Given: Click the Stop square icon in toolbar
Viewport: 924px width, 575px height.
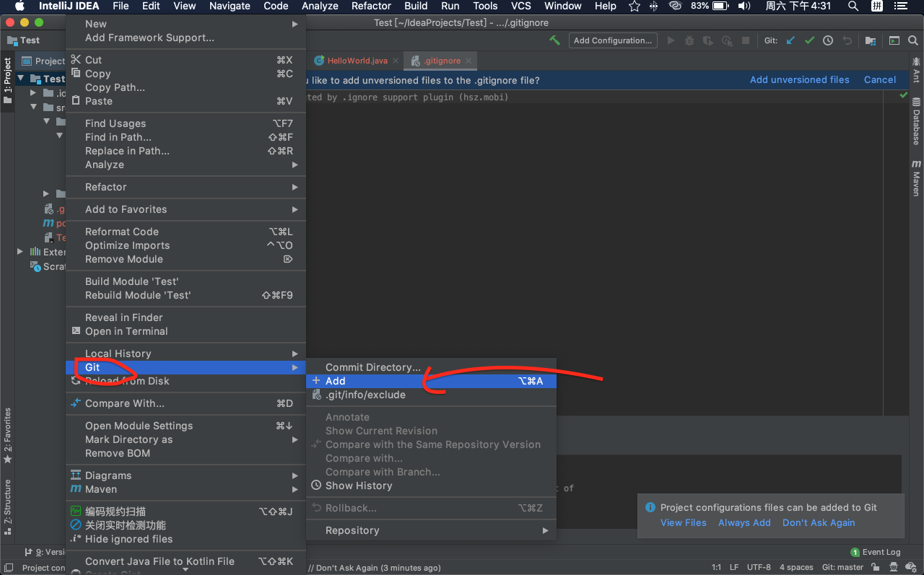Looking at the screenshot, I should [x=746, y=40].
